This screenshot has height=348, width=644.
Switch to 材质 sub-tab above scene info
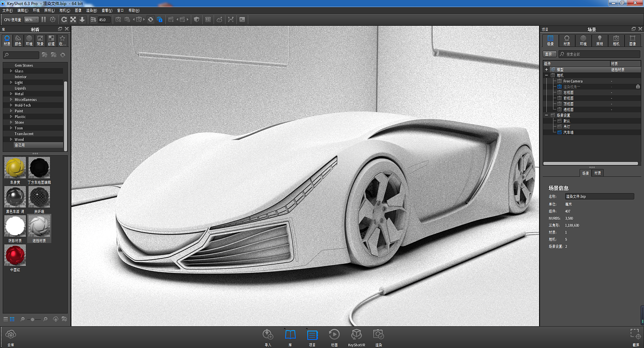[x=598, y=173]
